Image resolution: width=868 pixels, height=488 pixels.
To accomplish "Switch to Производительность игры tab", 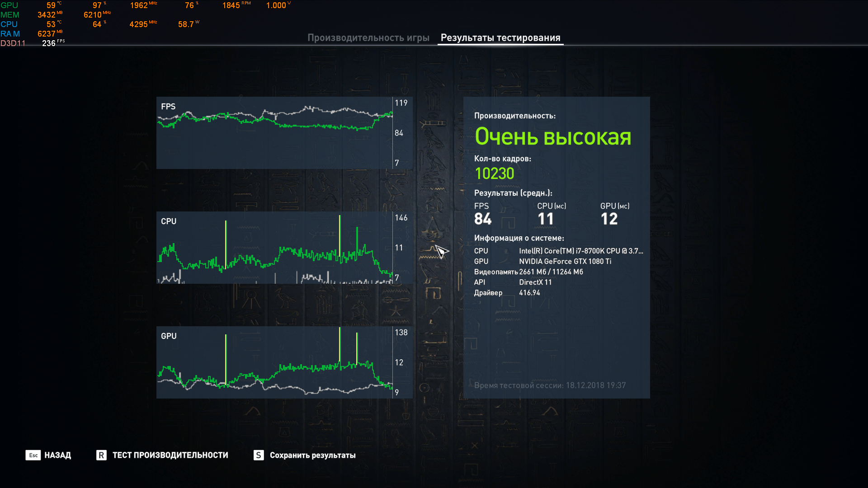I will 368,38.
